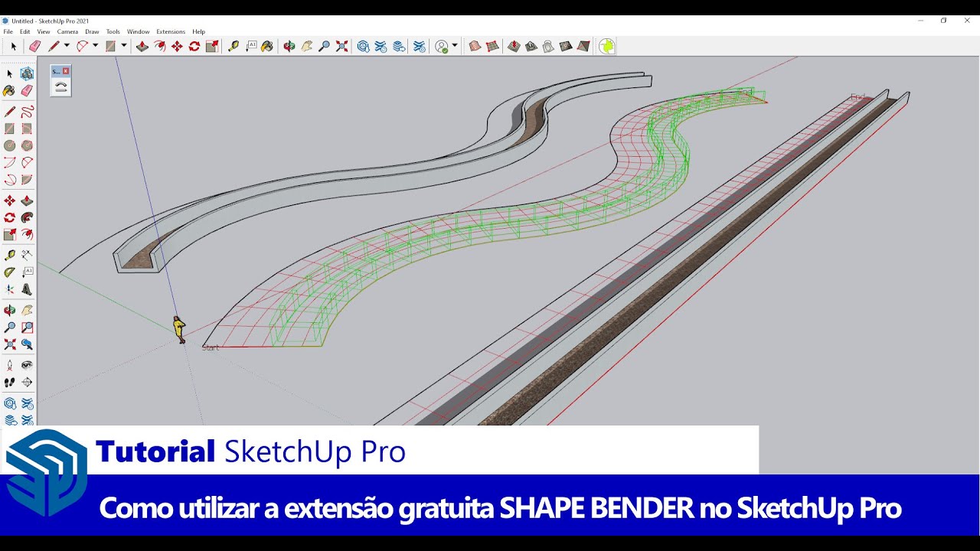This screenshot has height=551, width=980.
Task: Open the Edit menu
Action: pyautogui.click(x=25, y=31)
